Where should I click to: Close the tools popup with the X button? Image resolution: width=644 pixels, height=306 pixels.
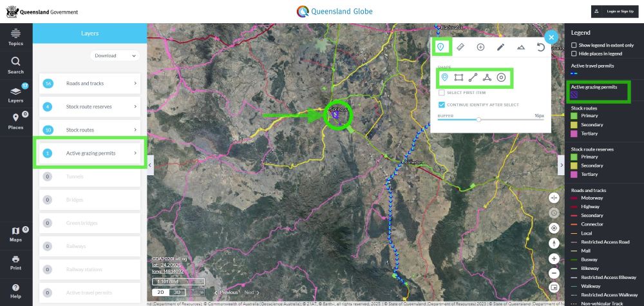[551, 37]
